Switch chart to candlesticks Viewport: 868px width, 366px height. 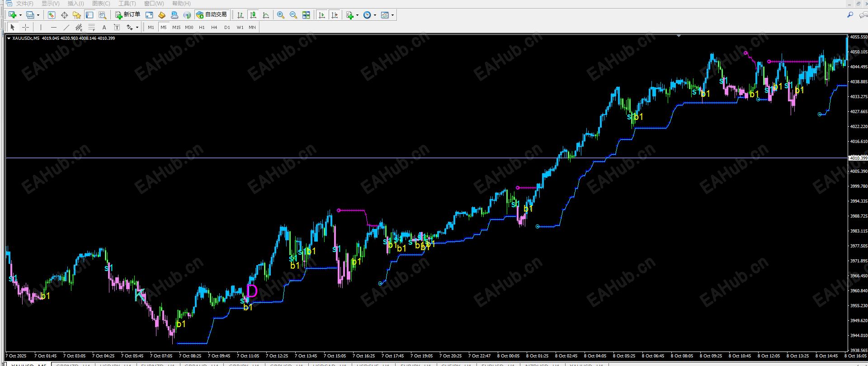(x=253, y=15)
